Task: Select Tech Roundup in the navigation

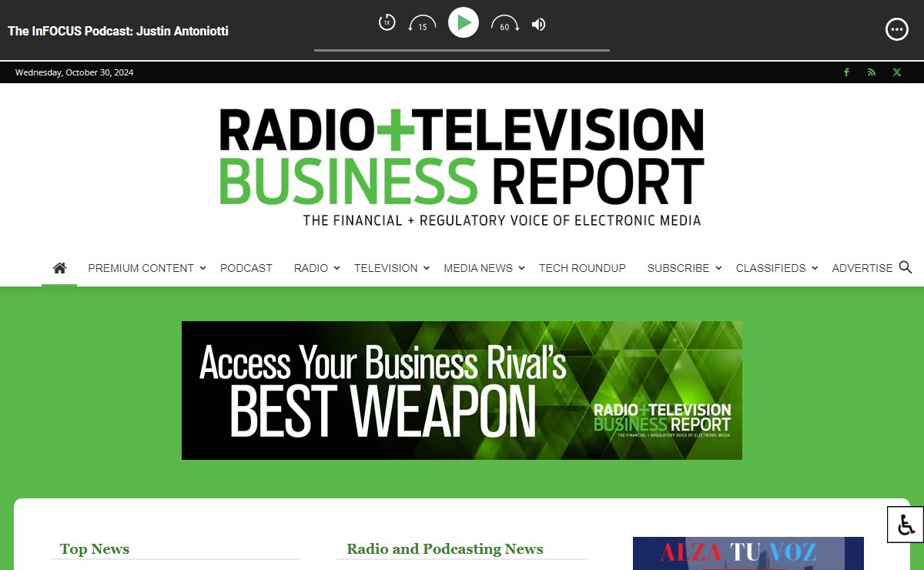Action: [x=582, y=268]
